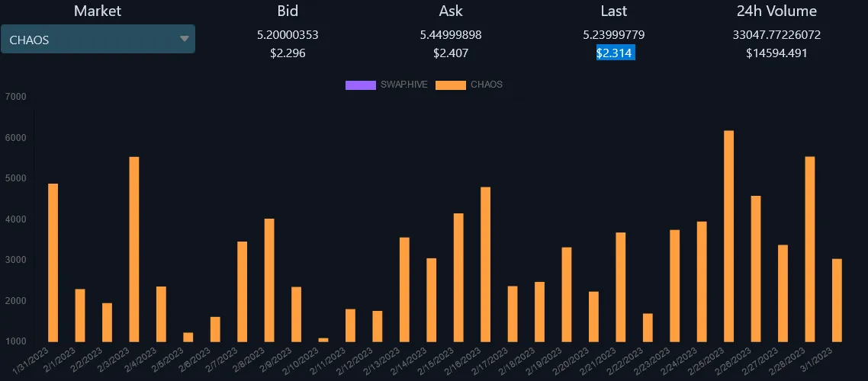Click the 2/11/2023 volume bar

coord(350,325)
